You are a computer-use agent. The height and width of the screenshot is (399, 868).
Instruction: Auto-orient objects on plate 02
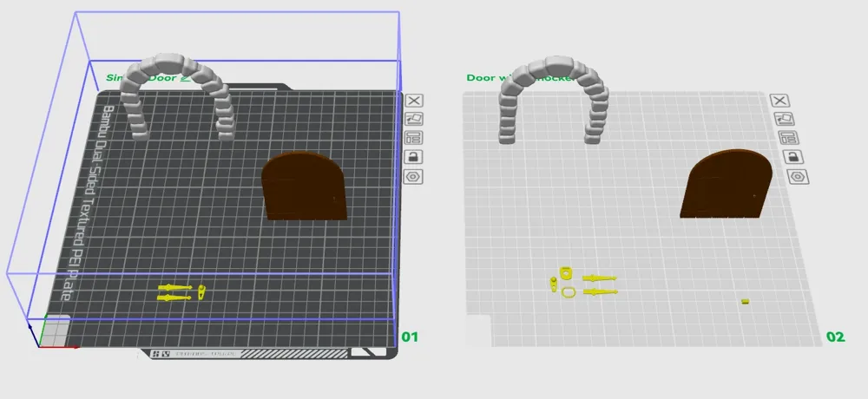click(x=791, y=119)
